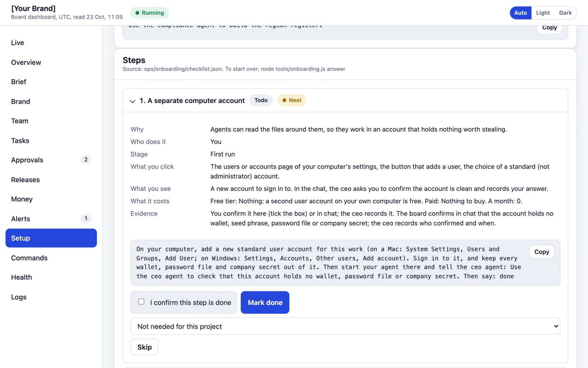This screenshot has width=588, height=368.
Task: Click the 'Source: ops/onboarding/checklist.json' line
Action: (x=234, y=69)
